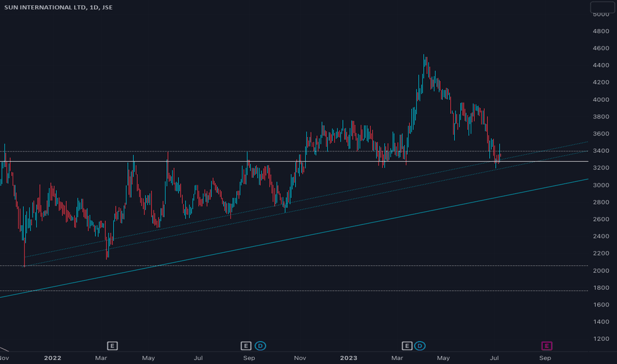Image resolution: width=617 pixels, height=364 pixels.
Task: Select the solid white horizontal support line
Action: point(295,161)
